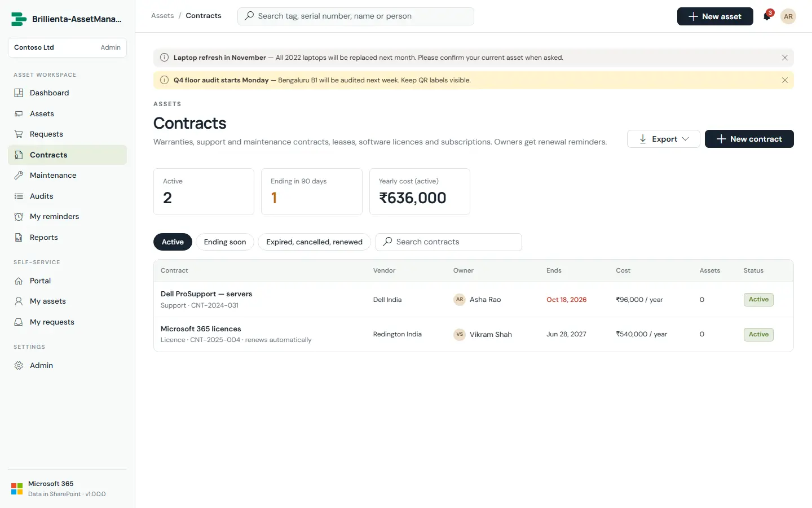Click the Dashboard grid icon in sidebar

[x=19, y=93]
